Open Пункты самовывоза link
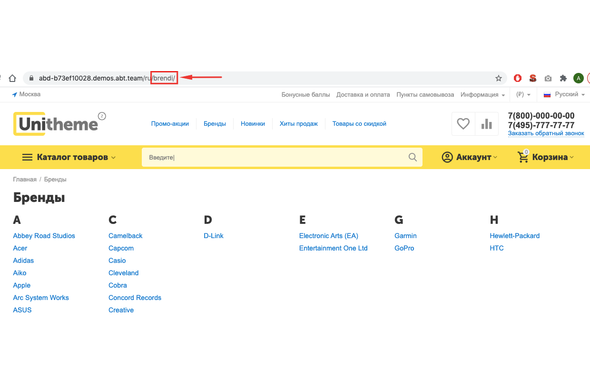This screenshot has width=590, height=391. (425, 94)
